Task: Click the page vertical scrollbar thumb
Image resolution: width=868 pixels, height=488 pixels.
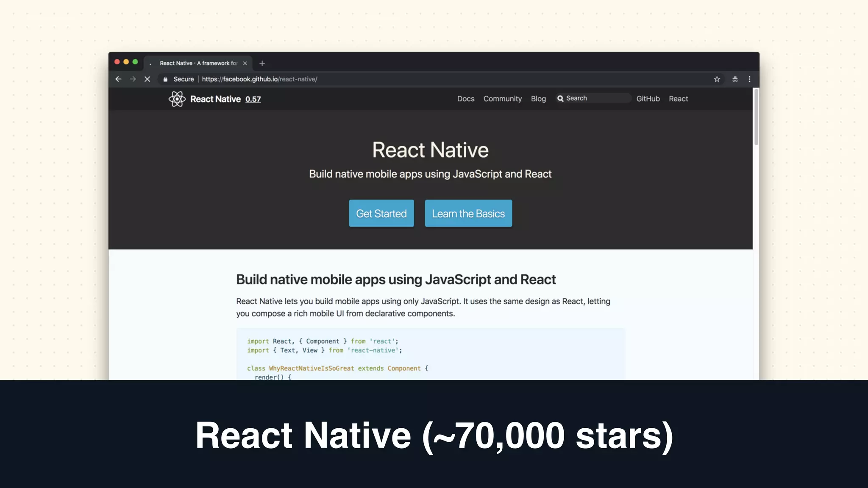Action: pos(756,117)
